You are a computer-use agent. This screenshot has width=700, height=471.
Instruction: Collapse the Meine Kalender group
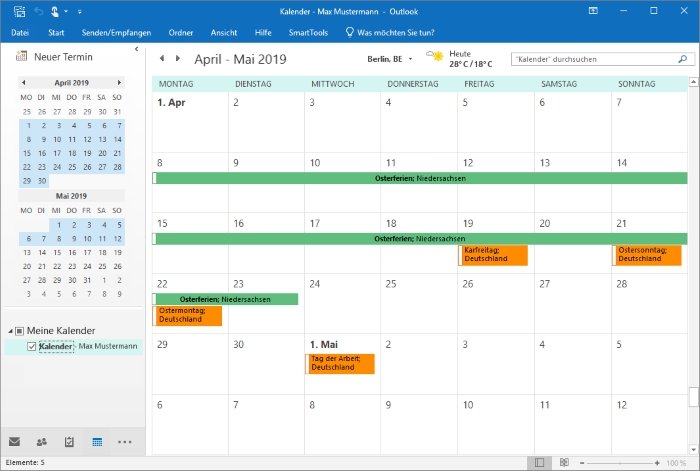[x=11, y=331]
